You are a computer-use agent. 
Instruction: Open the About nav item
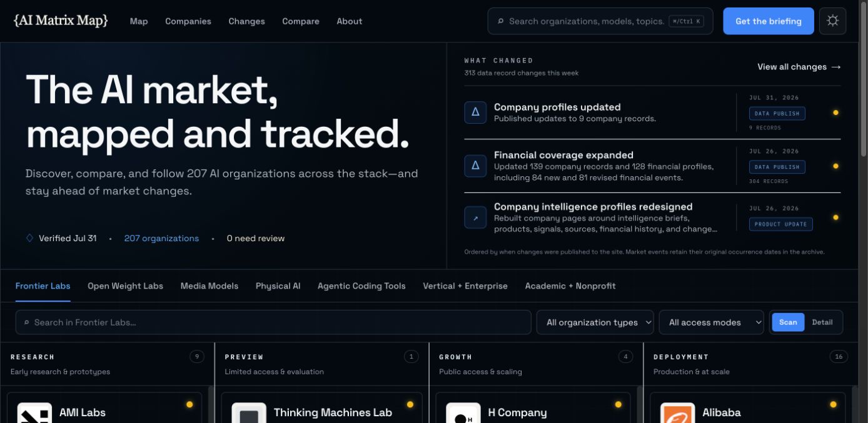tap(350, 21)
